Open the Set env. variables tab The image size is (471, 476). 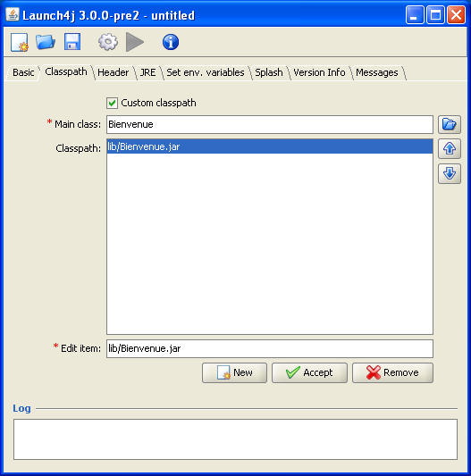pos(206,72)
